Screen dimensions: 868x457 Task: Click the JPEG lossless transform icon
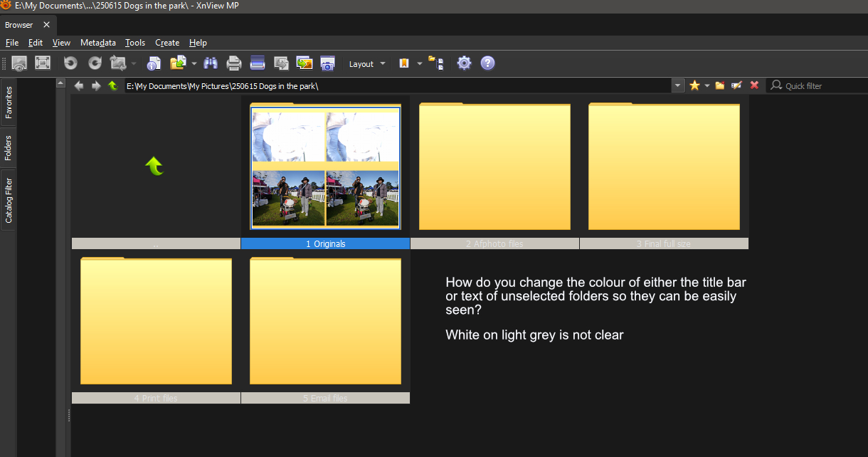pyautogui.click(x=118, y=63)
